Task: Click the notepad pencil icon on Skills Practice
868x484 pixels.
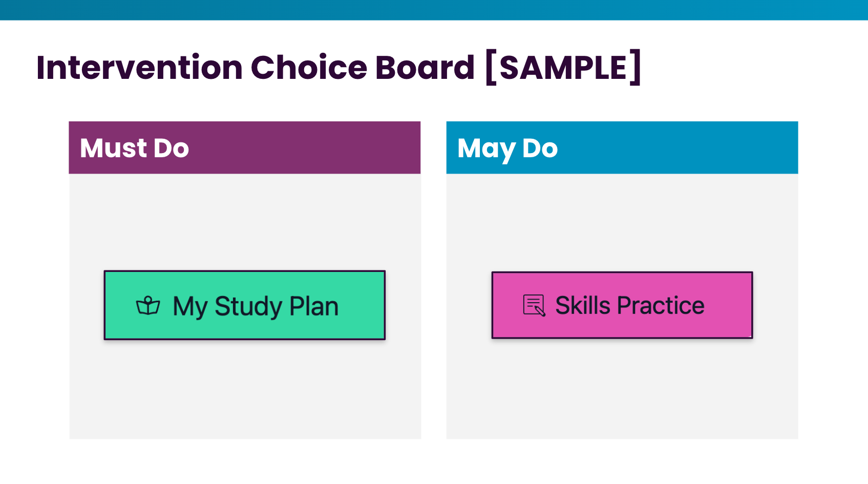Action: coord(534,305)
